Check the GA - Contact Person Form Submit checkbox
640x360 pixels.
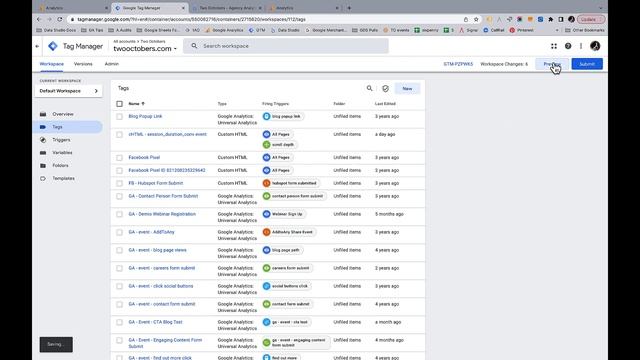(x=119, y=196)
